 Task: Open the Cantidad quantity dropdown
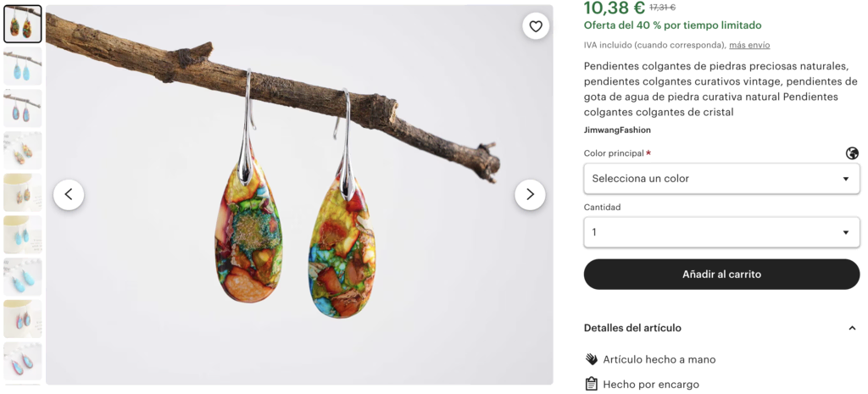click(721, 232)
